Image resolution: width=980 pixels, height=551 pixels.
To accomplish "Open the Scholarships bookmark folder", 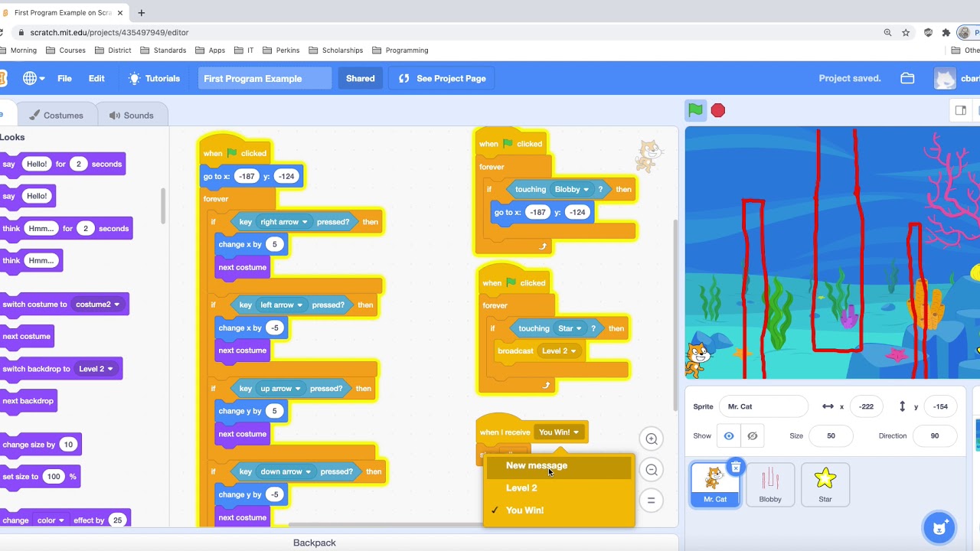I will (x=335, y=51).
